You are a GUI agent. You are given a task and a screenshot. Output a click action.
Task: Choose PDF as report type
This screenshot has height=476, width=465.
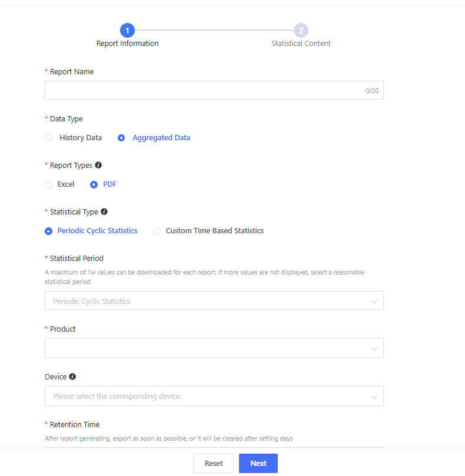[x=94, y=184]
